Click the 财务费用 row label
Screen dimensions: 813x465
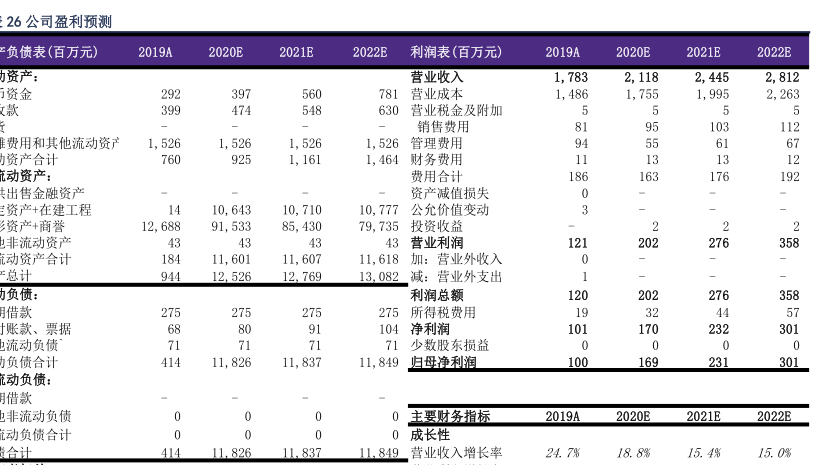click(437, 160)
